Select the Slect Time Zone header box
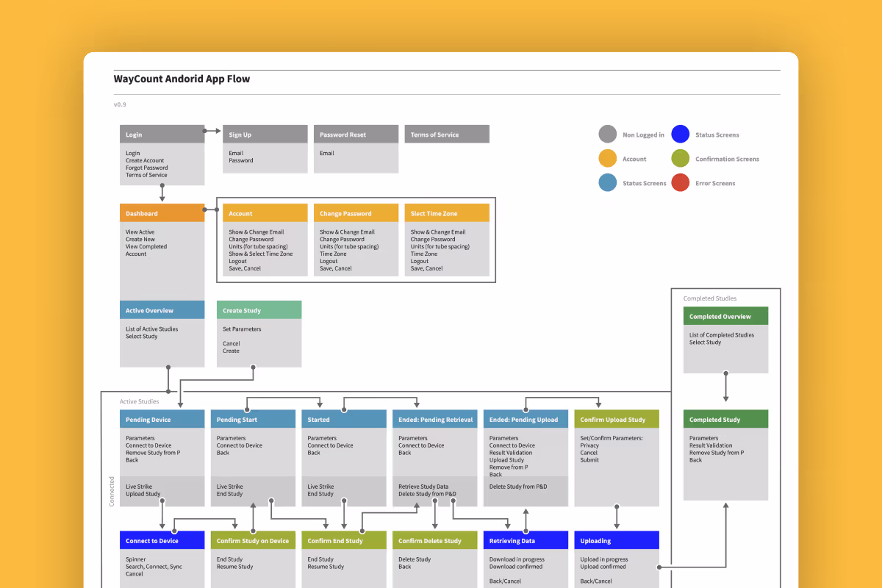Screen dimensions: 882x588 click(x=447, y=213)
